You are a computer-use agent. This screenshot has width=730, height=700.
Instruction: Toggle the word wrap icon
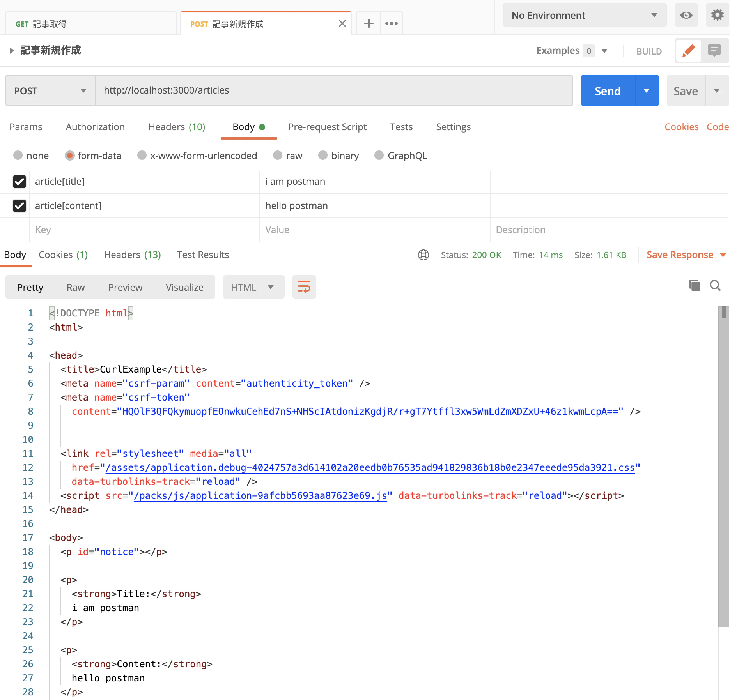coord(304,287)
